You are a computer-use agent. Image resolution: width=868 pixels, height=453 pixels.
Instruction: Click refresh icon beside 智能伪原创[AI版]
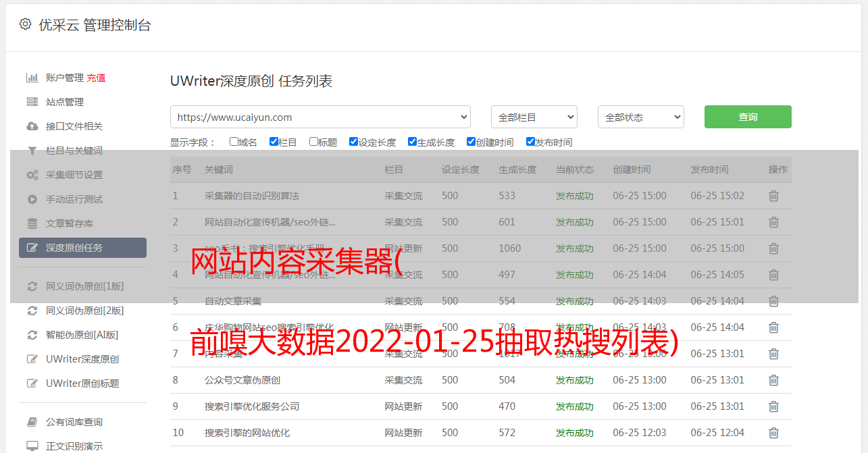(x=32, y=335)
